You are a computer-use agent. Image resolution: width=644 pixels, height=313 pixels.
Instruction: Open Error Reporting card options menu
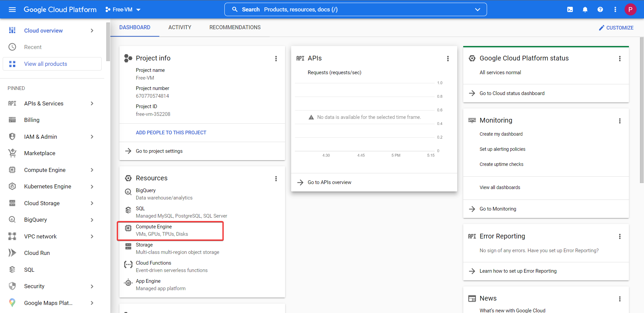tap(620, 236)
